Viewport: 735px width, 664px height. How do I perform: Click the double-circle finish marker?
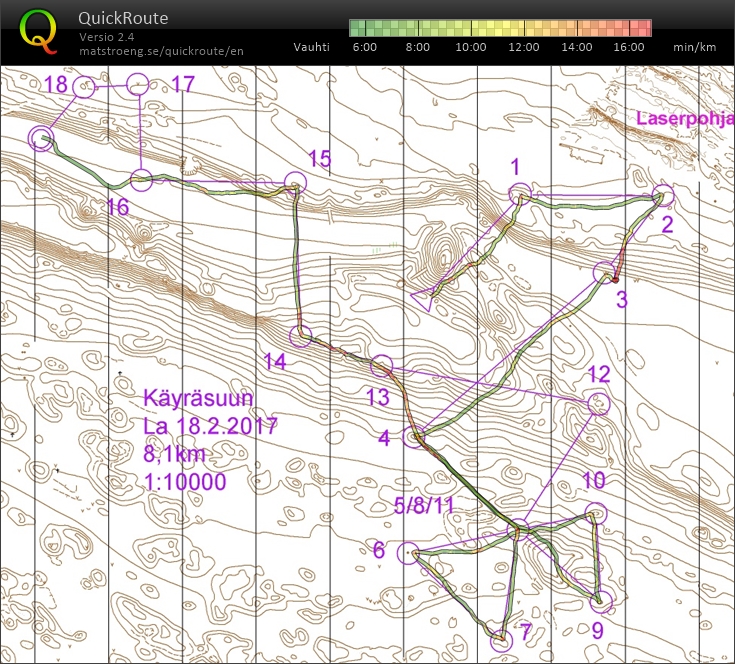[x=41, y=139]
